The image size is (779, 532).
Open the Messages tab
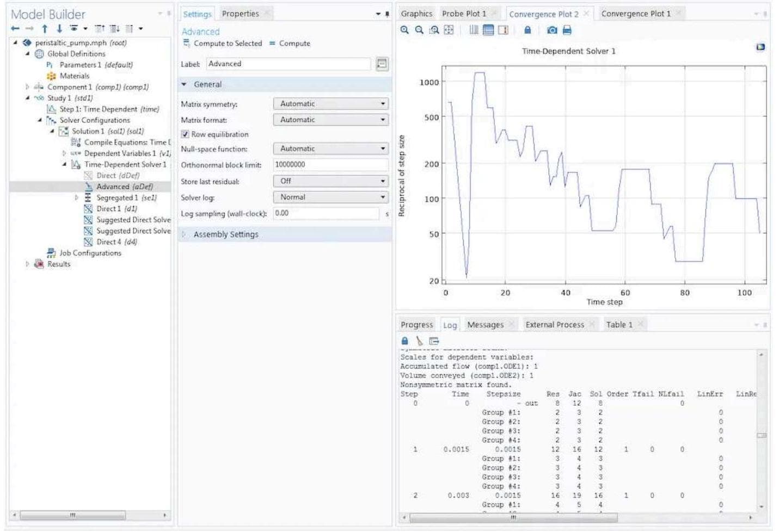click(484, 325)
